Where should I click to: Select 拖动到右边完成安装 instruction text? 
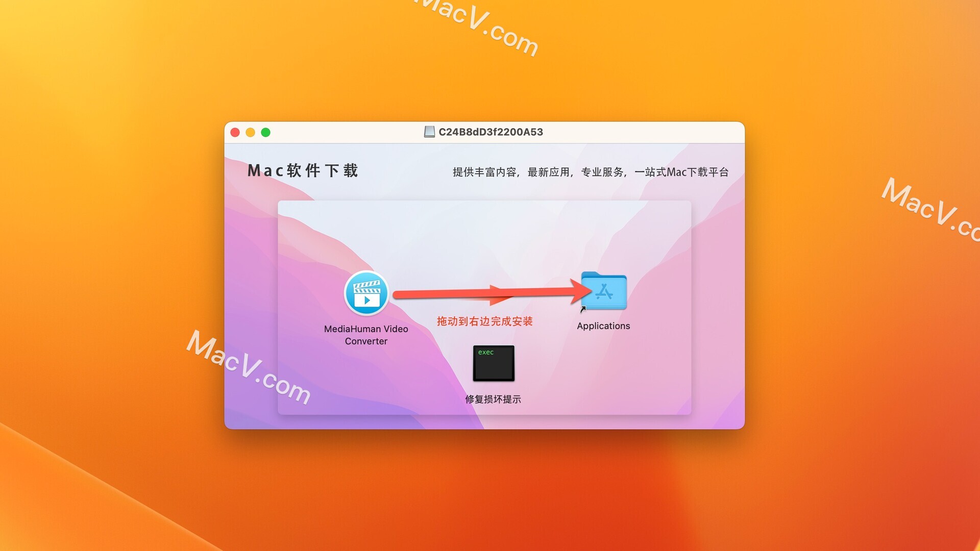point(484,321)
